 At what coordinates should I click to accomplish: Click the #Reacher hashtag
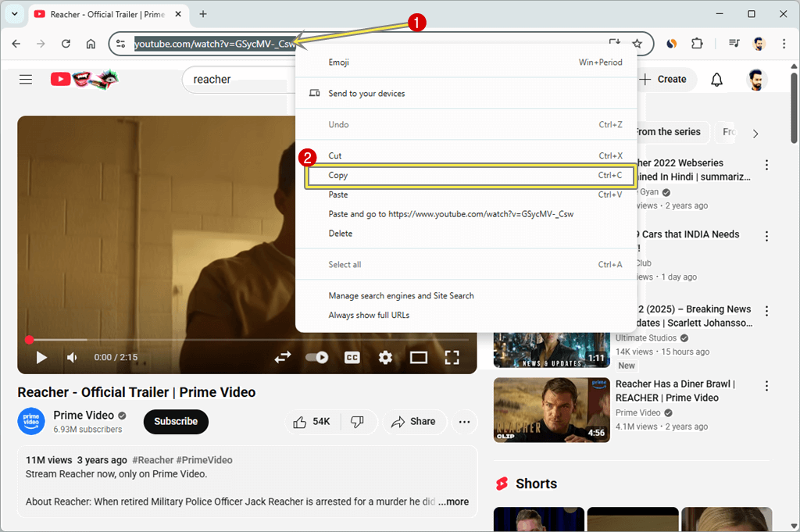point(153,460)
